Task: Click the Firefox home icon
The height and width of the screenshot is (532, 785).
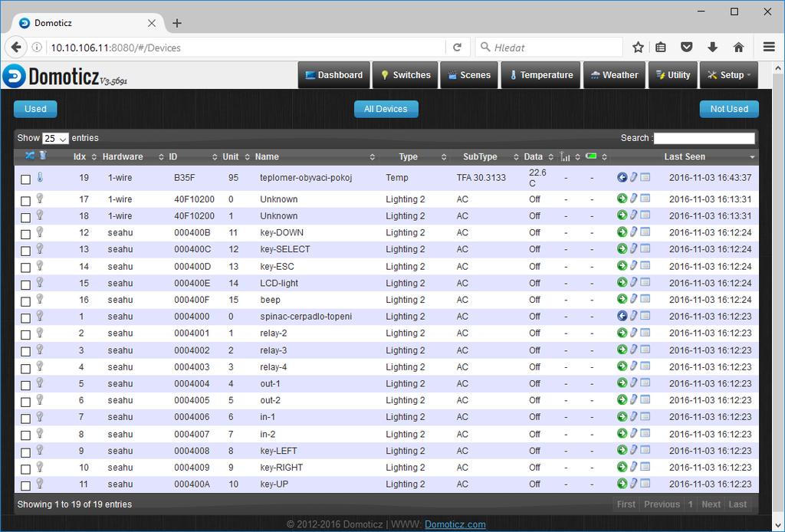Action: click(x=738, y=48)
